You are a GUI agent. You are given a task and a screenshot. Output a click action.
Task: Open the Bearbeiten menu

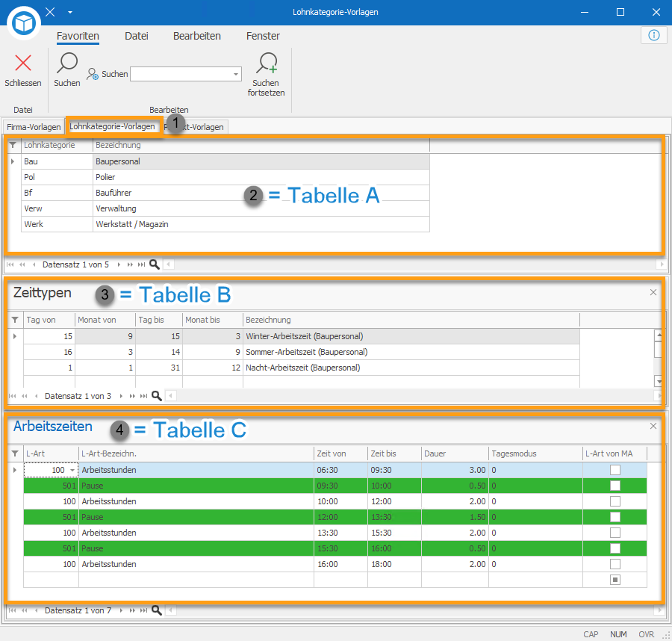196,36
